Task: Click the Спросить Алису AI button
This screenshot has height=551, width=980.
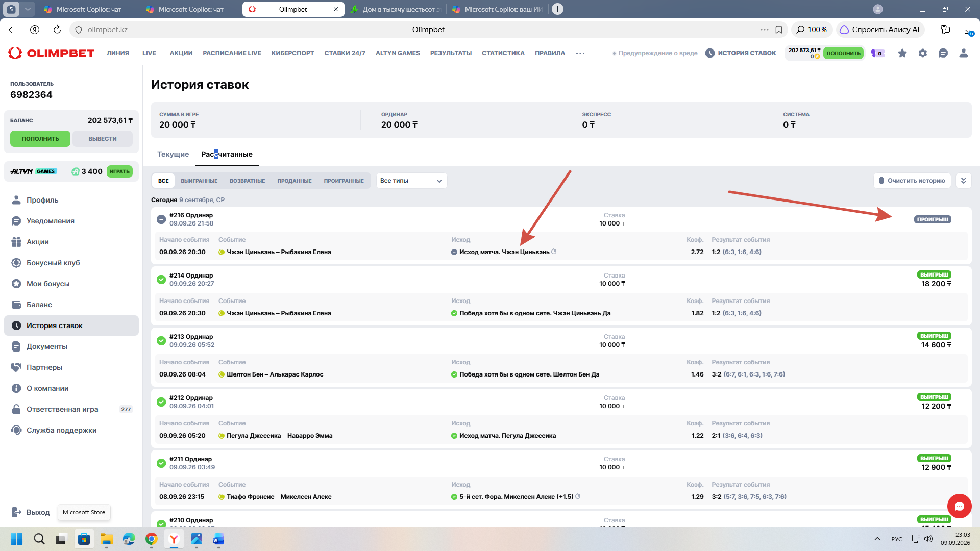Action: [x=879, y=30]
